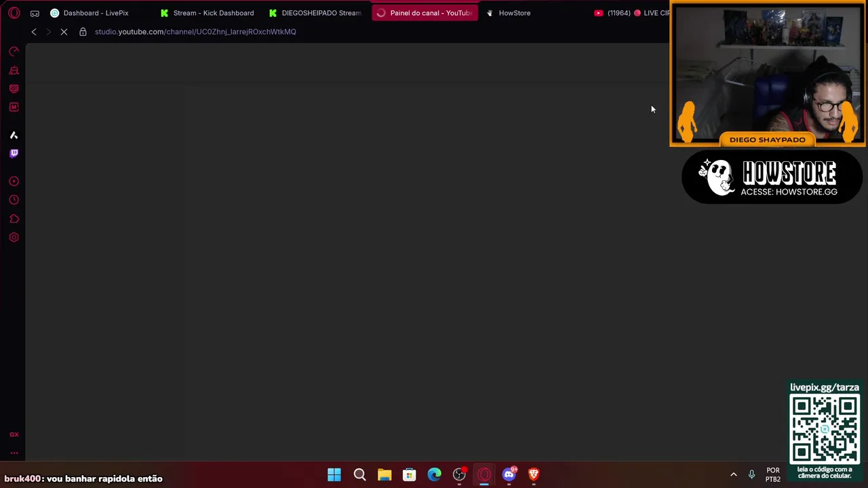Image resolution: width=868 pixels, height=488 pixels.
Task: Go back to the previous page
Action: pos(34,32)
